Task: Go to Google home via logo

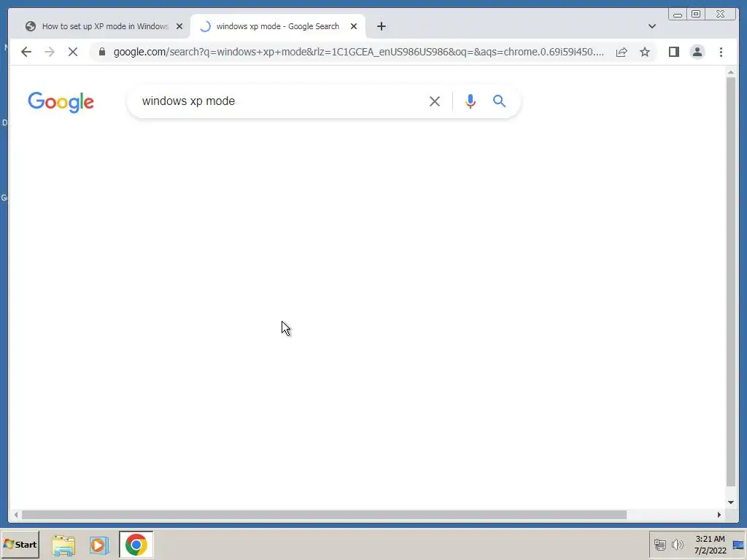Action: coord(61,102)
